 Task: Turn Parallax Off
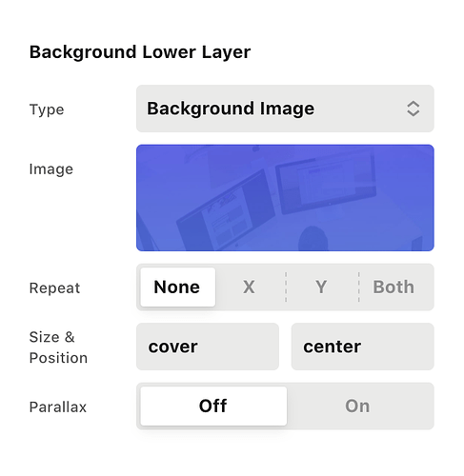point(213,406)
